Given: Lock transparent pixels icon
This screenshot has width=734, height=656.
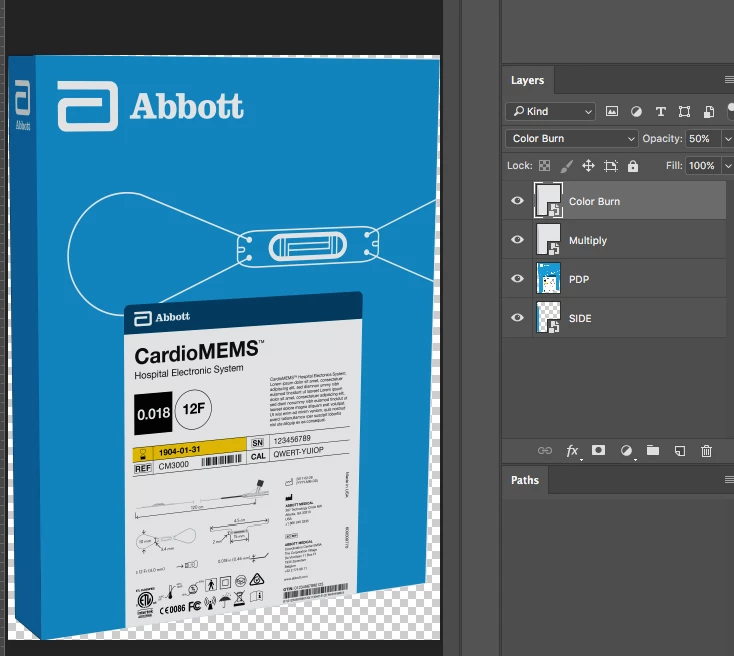Looking at the screenshot, I should (x=544, y=166).
